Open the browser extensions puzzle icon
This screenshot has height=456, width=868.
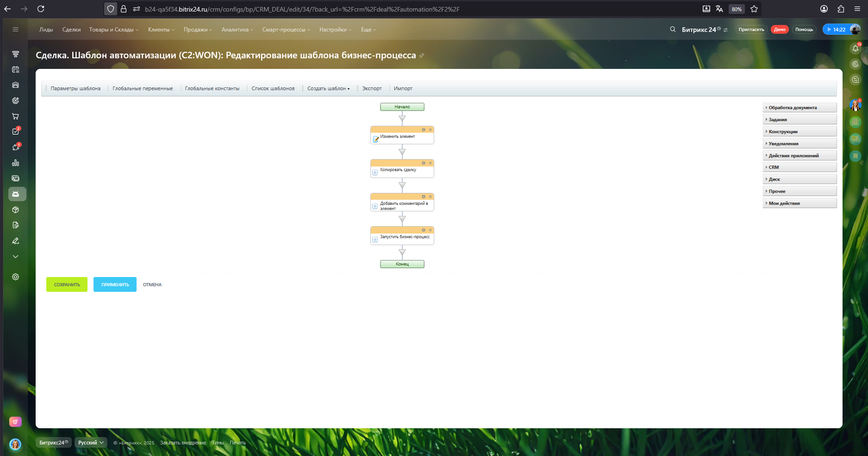coord(841,9)
